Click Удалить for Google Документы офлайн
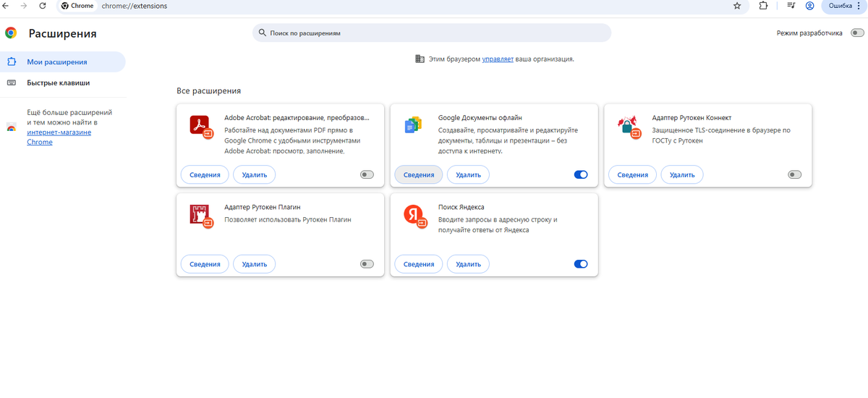Viewport: 868px width, 398px height. (x=469, y=174)
